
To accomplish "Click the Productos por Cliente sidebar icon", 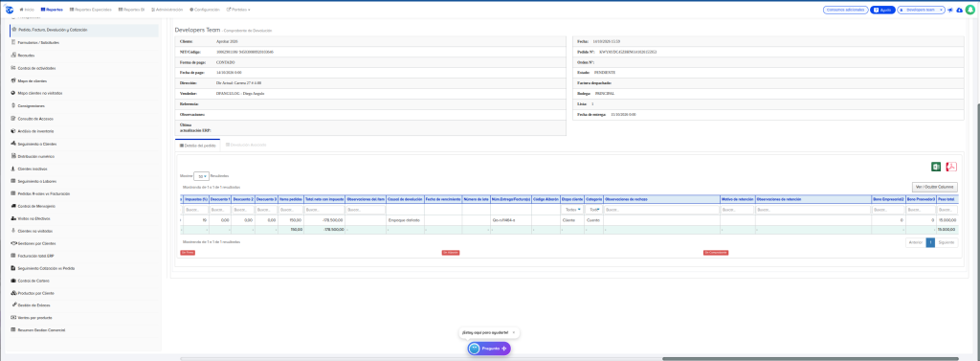I will (x=13, y=293).
